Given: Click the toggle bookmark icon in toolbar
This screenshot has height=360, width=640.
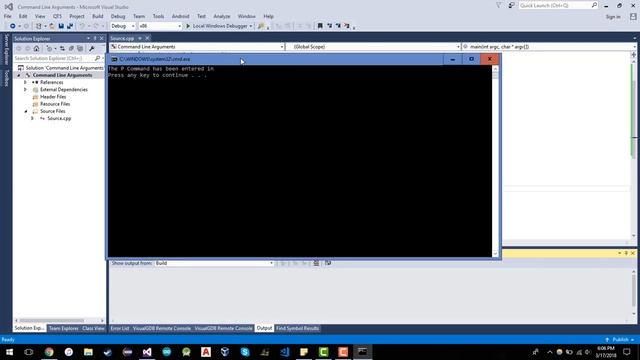Looking at the screenshot, I should (x=320, y=26).
